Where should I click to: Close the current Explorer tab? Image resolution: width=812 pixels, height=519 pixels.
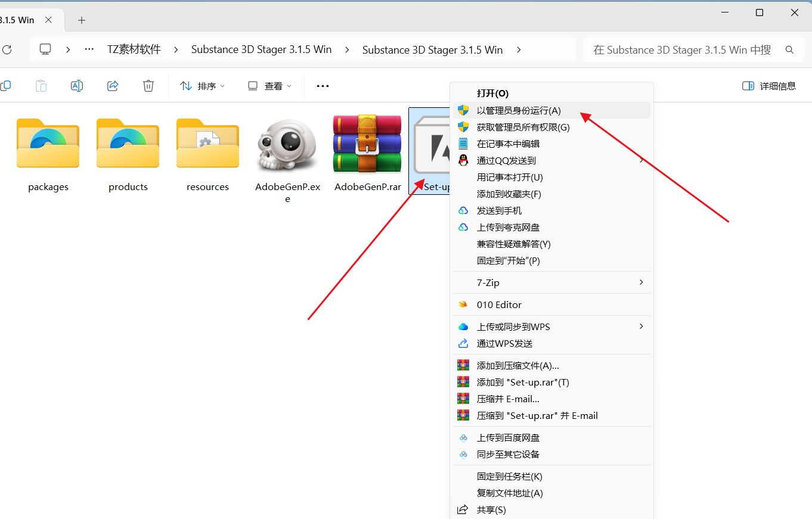49,20
